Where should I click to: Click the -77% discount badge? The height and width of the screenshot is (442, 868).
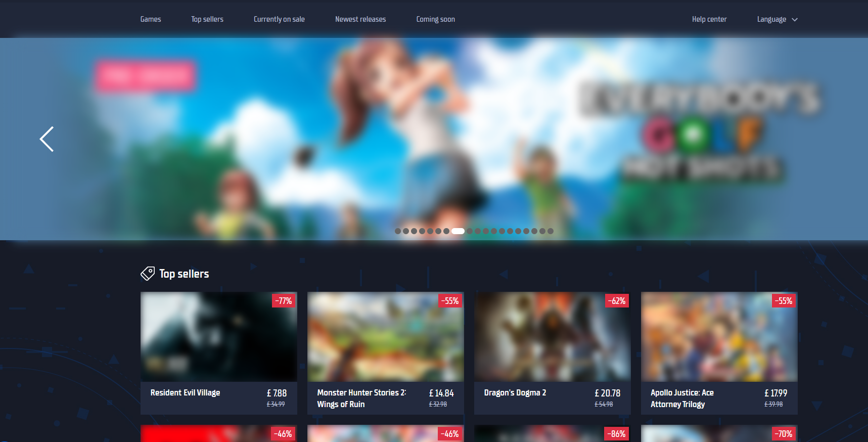[284, 301]
